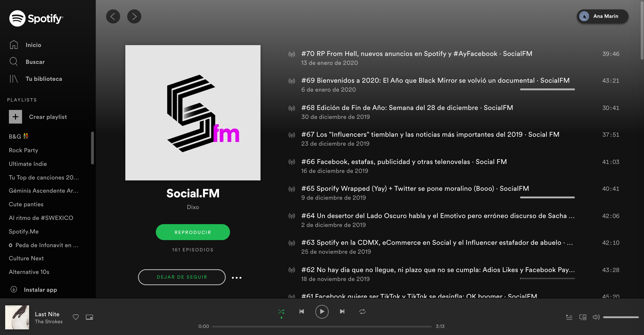This screenshot has height=335, width=644.
Task: Click Instalar app download icon
Action: coord(14,289)
